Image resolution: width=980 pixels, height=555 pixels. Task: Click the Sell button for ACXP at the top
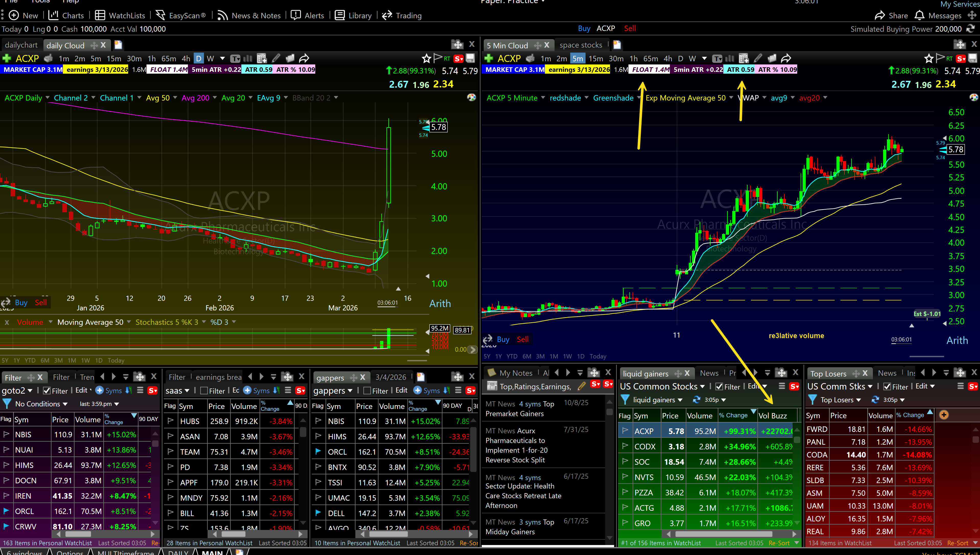click(x=630, y=28)
